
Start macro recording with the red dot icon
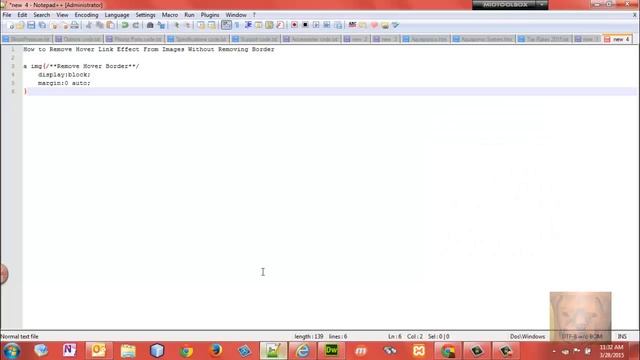click(x=294, y=25)
